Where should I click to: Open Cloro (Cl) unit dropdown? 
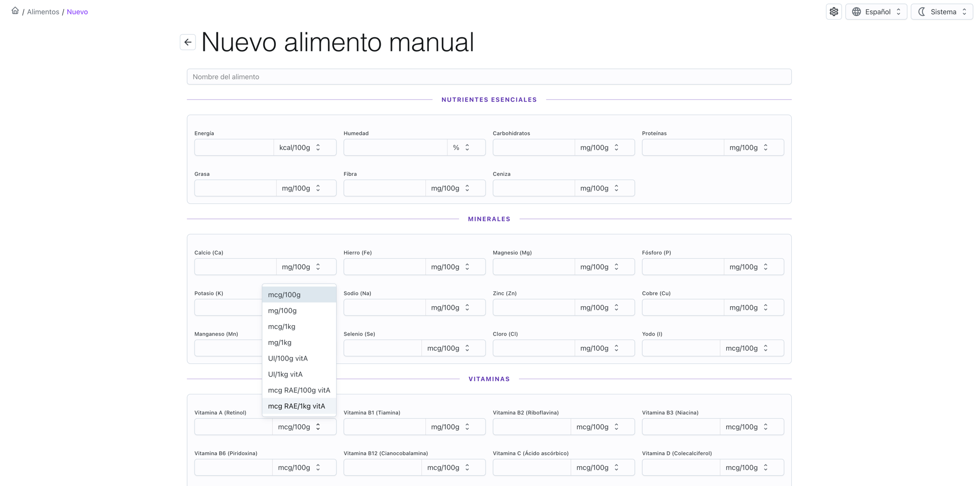604,348
